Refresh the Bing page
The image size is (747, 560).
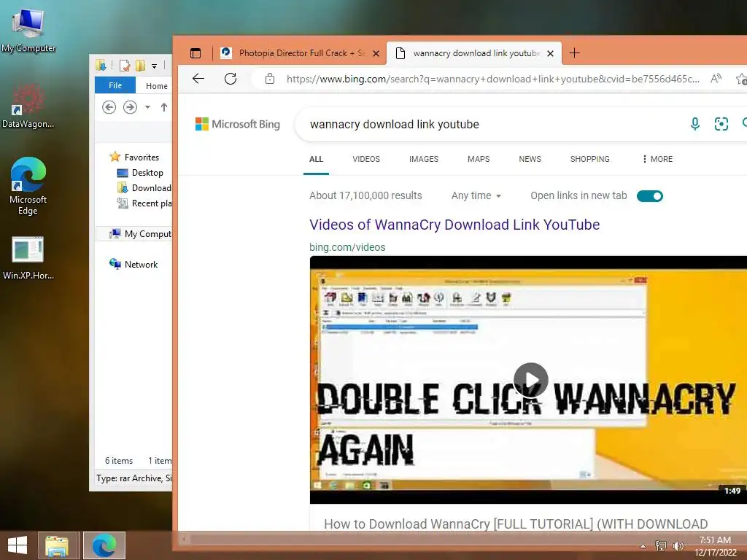click(231, 79)
